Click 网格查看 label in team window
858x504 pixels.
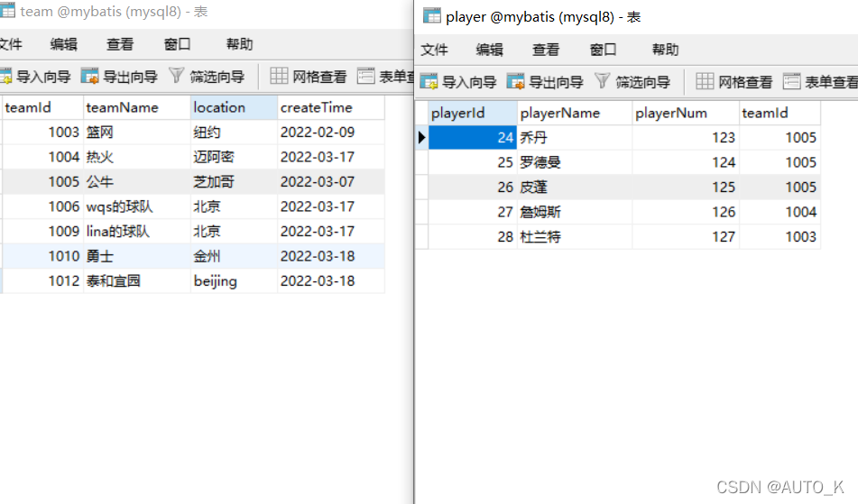[x=319, y=77]
